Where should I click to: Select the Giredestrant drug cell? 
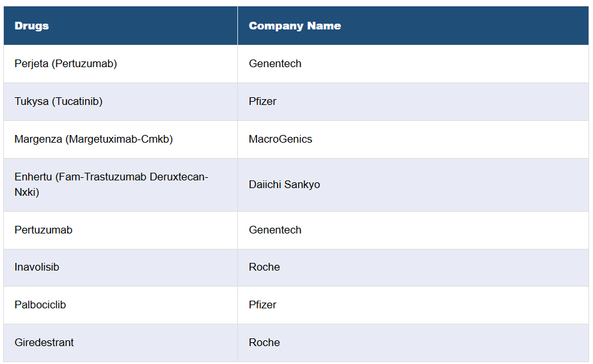(x=44, y=343)
